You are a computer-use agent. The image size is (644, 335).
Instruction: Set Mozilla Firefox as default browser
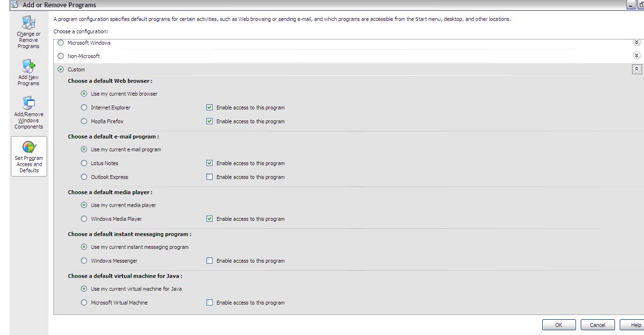click(84, 121)
